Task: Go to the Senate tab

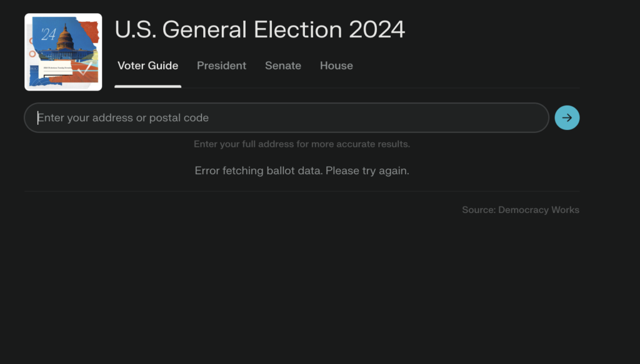Action: [282, 66]
